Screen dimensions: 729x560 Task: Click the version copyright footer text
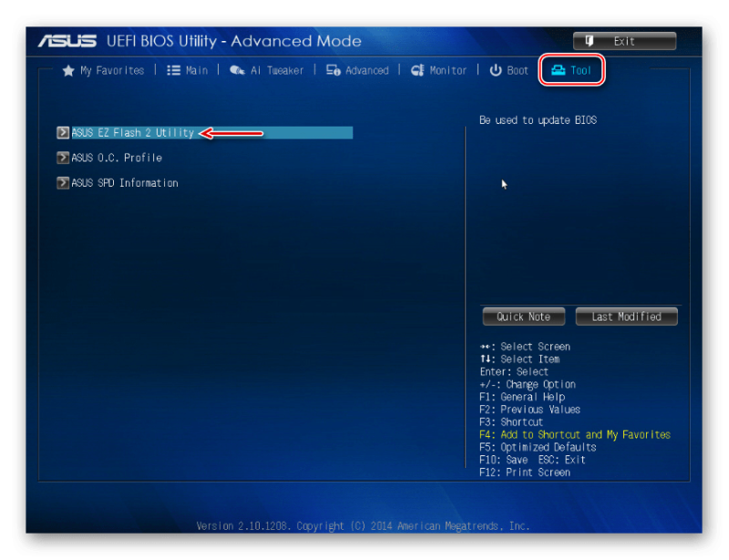pyautogui.click(x=363, y=526)
